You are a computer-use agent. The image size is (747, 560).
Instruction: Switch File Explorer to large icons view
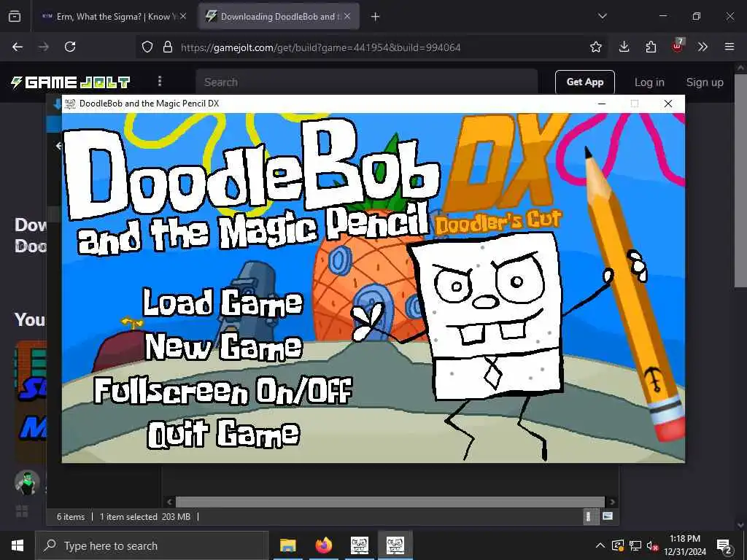608,516
